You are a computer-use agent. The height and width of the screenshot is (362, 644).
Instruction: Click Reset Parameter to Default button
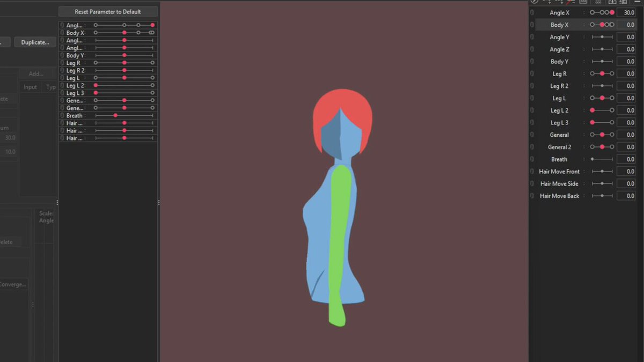click(108, 12)
